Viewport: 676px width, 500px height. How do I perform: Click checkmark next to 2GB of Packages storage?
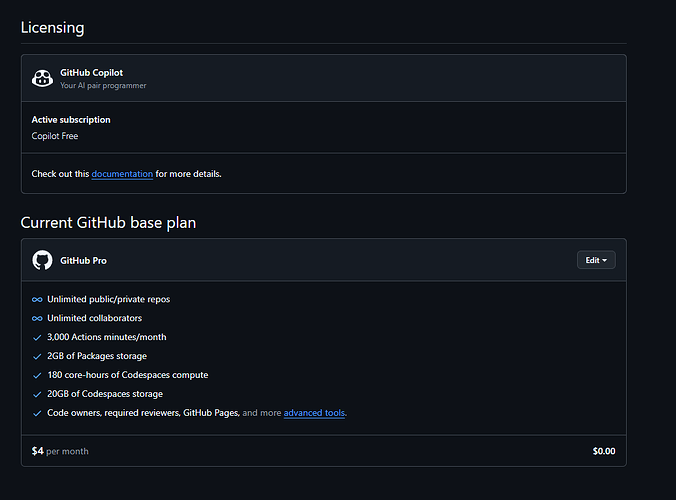tap(37, 356)
